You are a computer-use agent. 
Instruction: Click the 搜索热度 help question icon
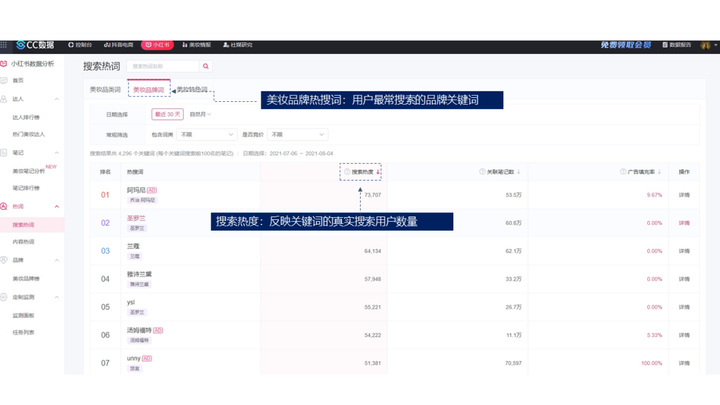347,172
